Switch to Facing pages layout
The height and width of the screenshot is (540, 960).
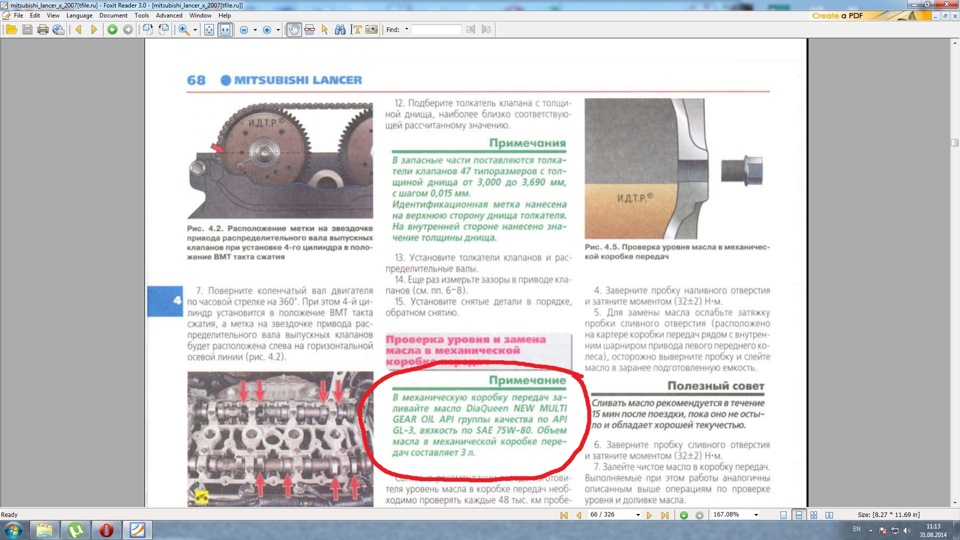coord(829,515)
